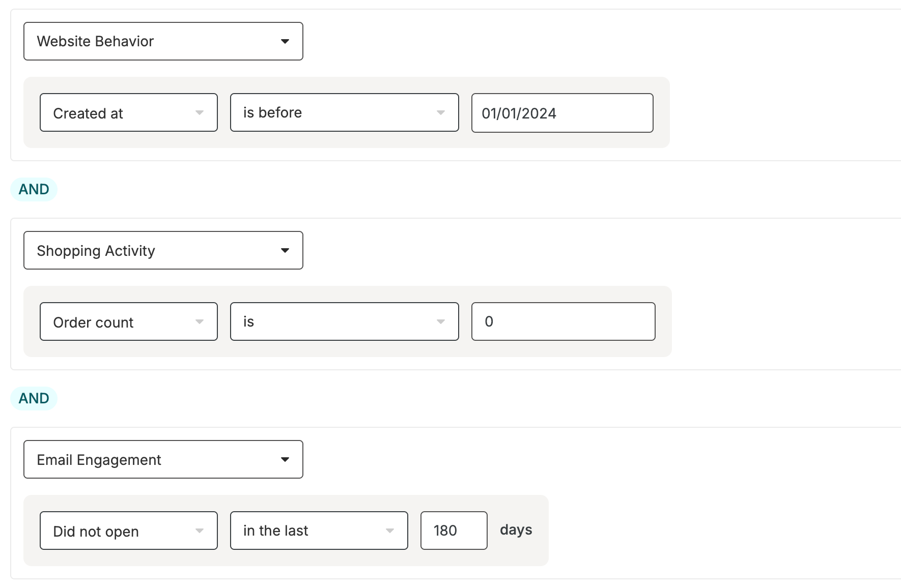
Task: Click the Created at chevron arrow
Action: [x=200, y=112]
